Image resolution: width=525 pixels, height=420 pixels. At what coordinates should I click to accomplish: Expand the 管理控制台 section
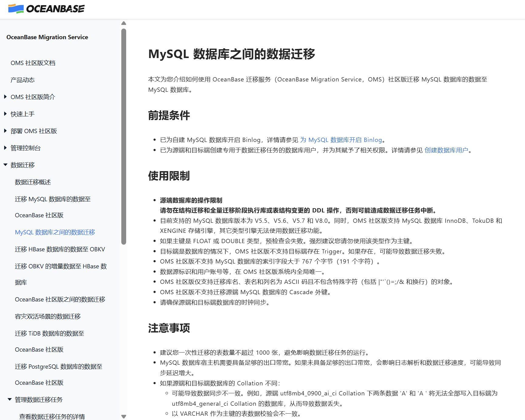(x=5, y=148)
